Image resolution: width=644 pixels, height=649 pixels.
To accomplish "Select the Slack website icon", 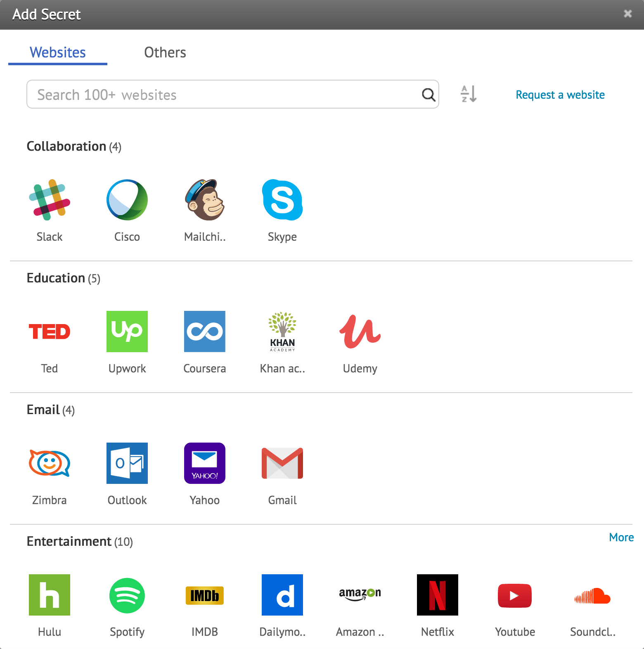I will (x=50, y=200).
